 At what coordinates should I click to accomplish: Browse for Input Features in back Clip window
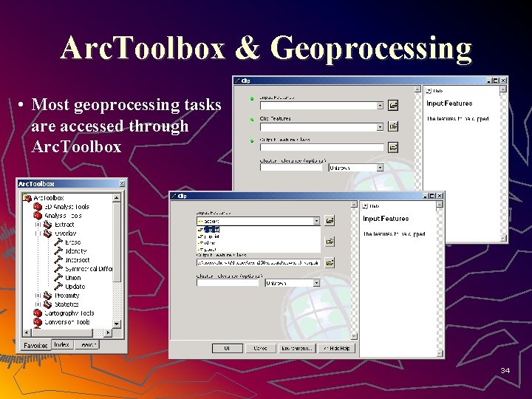pos(393,105)
